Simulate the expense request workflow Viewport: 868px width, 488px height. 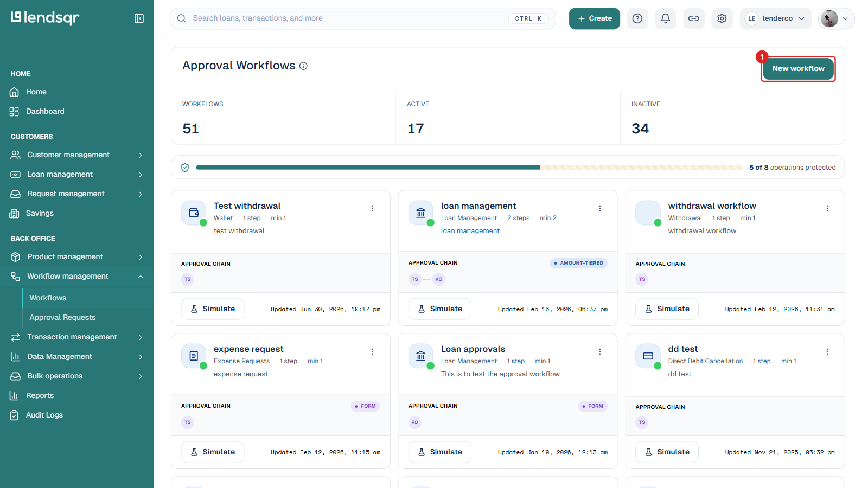213,452
